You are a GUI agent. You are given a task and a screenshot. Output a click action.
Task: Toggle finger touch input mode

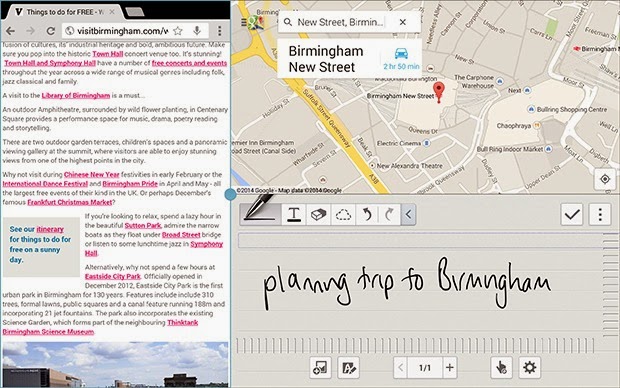[501, 367]
